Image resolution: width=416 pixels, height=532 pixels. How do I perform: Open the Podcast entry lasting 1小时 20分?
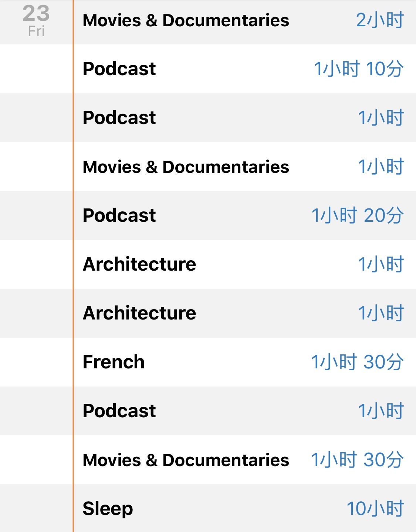click(x=244, y=215)
